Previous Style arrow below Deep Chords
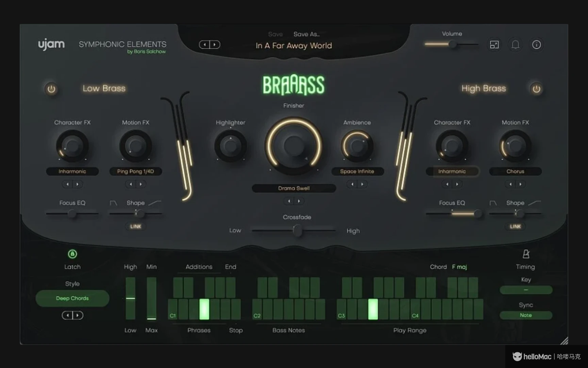The width and height of the screenshot is (588, 368). [x=67, y=315]
